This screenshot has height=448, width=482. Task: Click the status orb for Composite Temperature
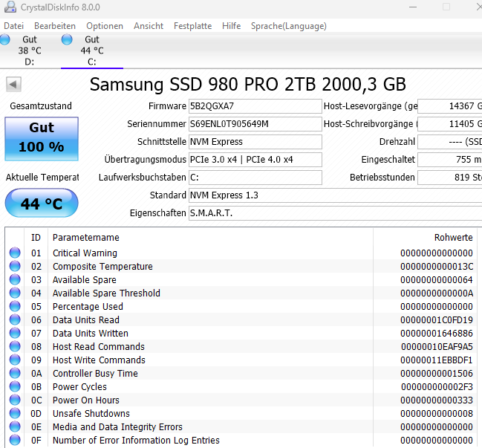[15, 266]
